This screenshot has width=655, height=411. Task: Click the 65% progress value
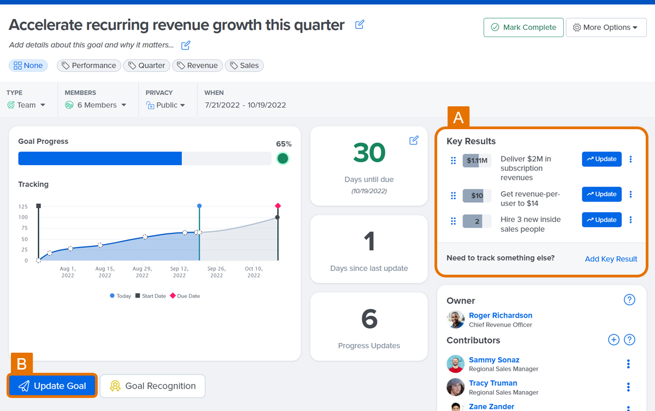pyautogui.click(x=284, y=144)
